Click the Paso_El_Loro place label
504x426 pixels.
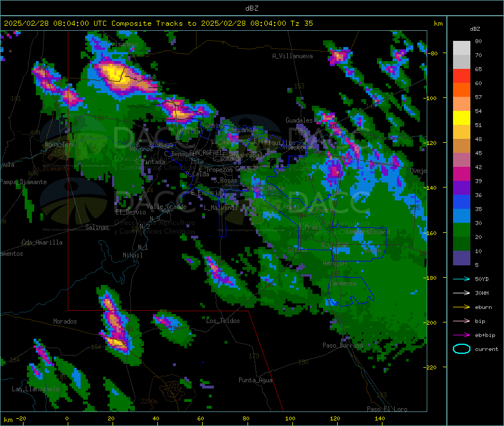388,409
